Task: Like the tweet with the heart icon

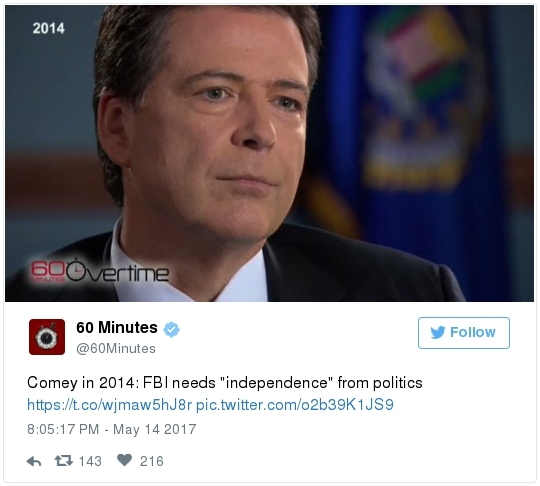Action: pos(124,460)
